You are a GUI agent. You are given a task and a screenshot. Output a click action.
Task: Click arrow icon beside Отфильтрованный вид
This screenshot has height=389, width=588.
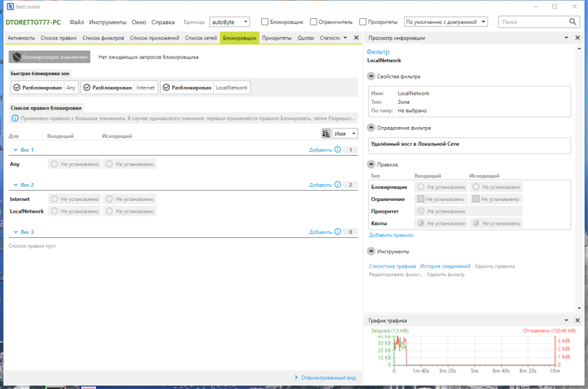(296, 377)
